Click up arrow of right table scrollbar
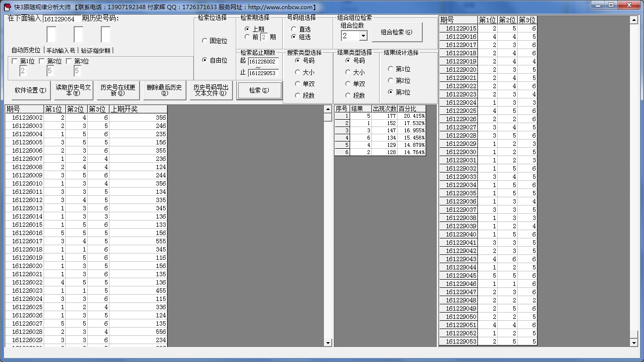The image size is (644, 362). tap(634, 20)
